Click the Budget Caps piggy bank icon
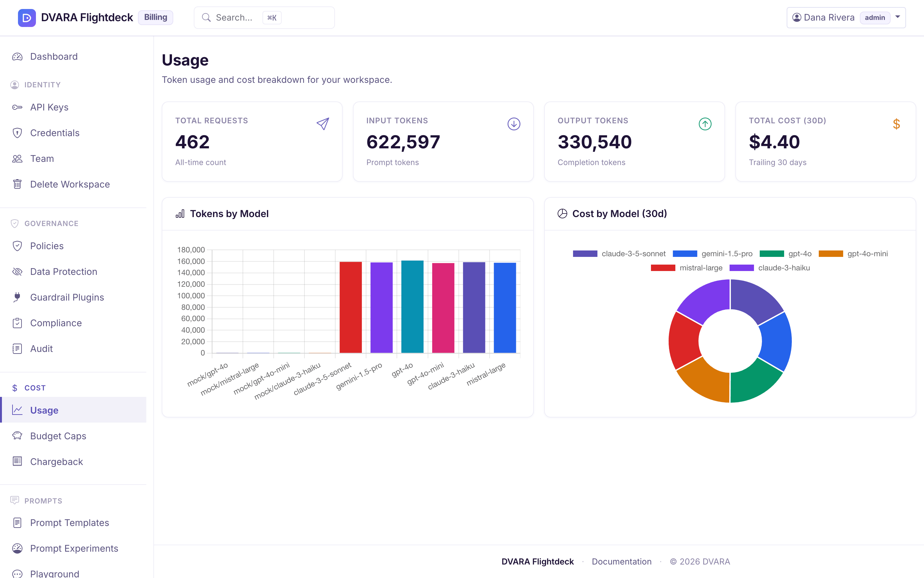The width and height of the screenshot is (924, 578). pos(17,436)
